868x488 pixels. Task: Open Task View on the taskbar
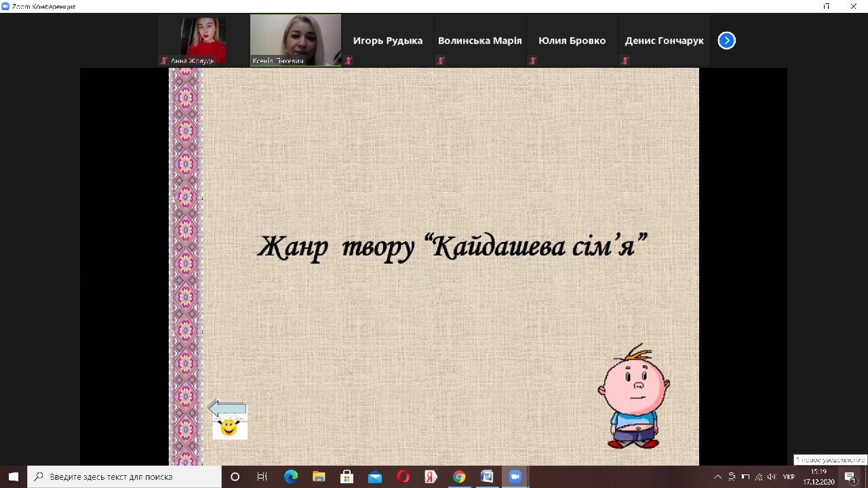point(262,477)
